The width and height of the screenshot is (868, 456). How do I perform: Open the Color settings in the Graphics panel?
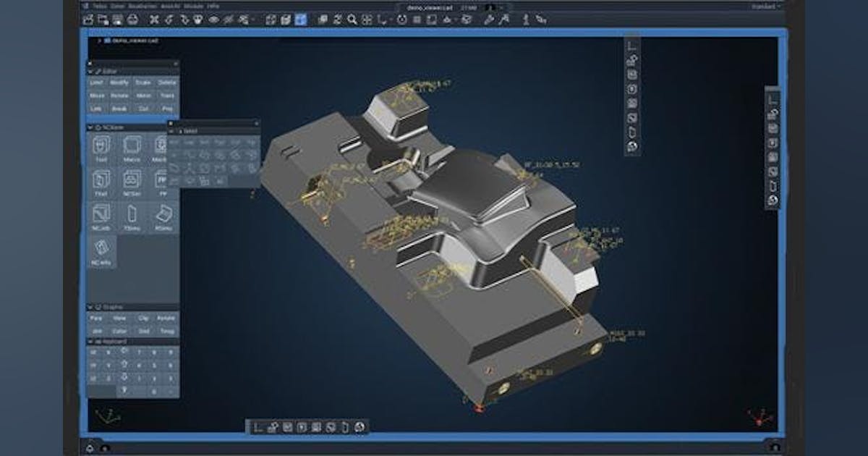pos(119,330)
